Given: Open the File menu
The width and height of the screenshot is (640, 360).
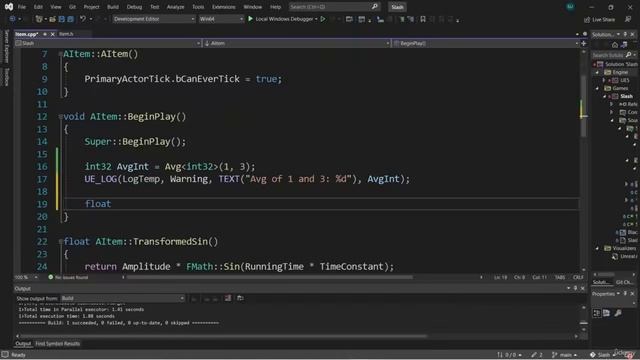Looking at the screenshot, I should [x=22, y=7].
